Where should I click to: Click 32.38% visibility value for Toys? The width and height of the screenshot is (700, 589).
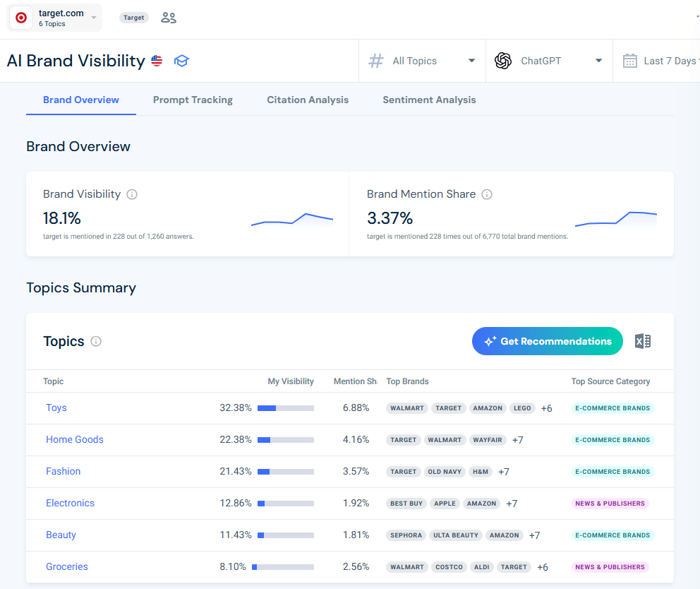(235, 408)
